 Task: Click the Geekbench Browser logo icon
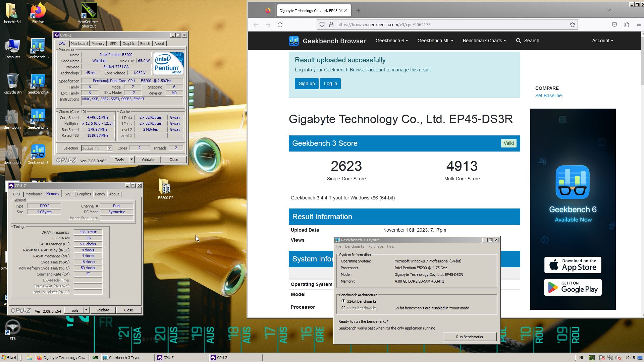(x=294, y=41)
